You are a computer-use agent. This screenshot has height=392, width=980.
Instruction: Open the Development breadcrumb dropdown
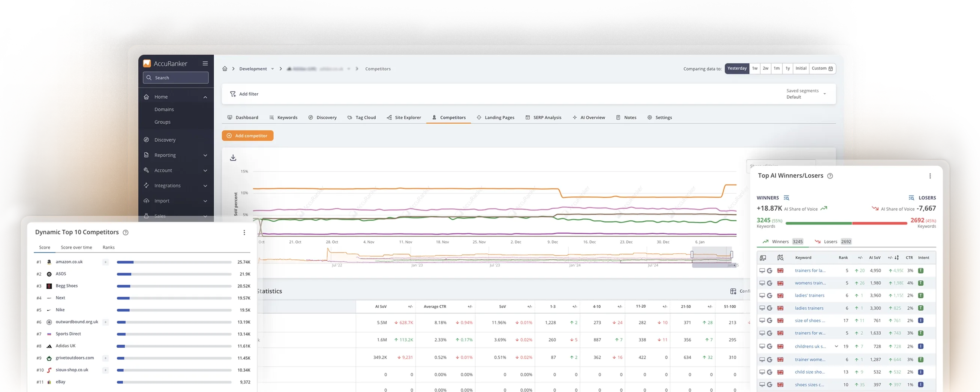point(273,69)
